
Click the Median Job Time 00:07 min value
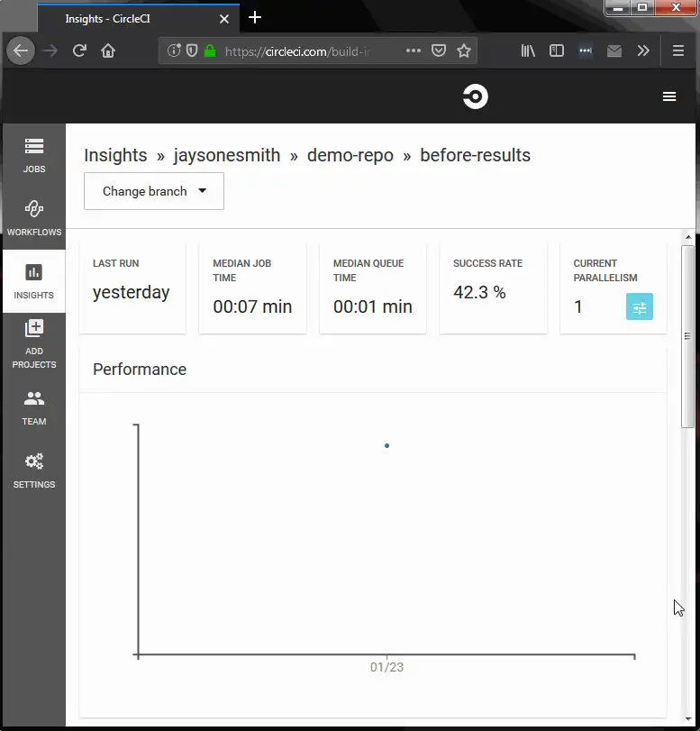tap(252, 306)
